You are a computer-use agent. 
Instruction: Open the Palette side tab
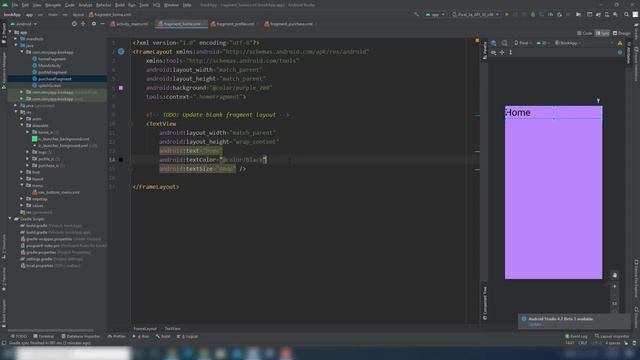pyautogui.click(x=484, y=50)
